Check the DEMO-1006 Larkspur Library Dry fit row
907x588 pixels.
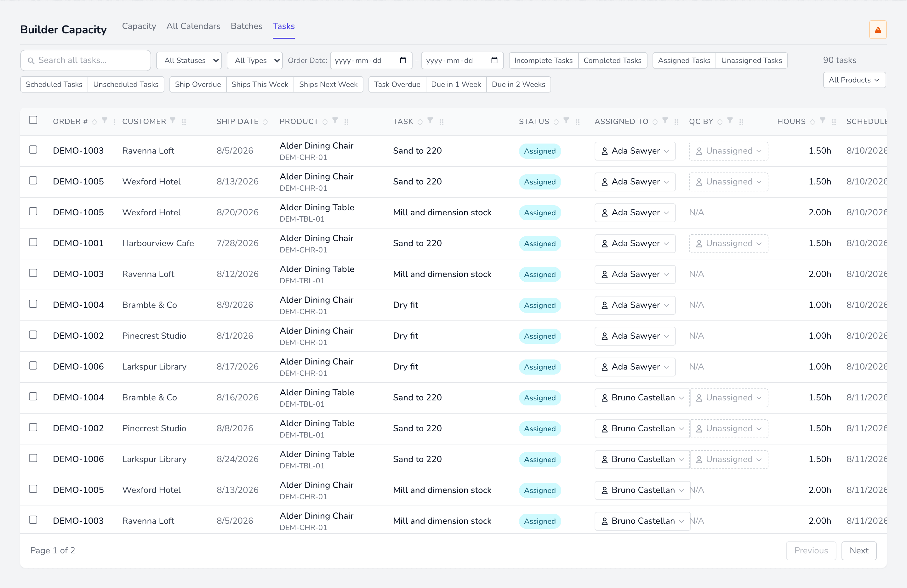pos(33,365)
